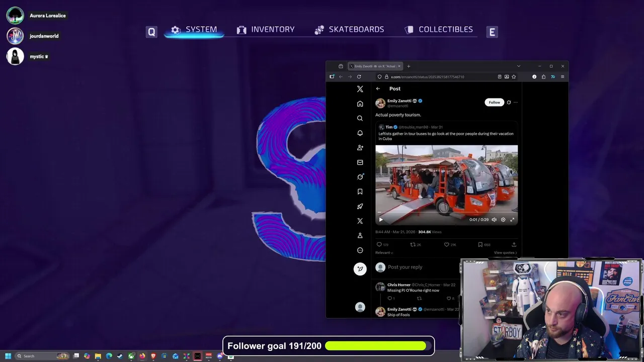Like the post with 21K likes
Image resolution: width=644 pixels, height=362 pixels.
(x=446, y=245)
